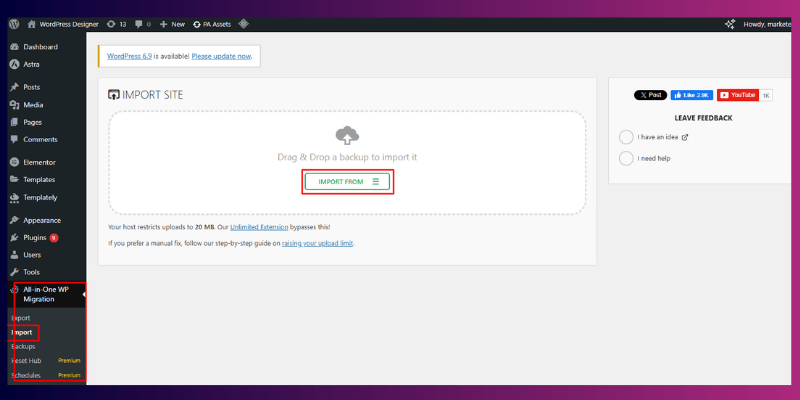
Task: Open the WordPress Designer site home icon
Action: [x=32, y=24]
